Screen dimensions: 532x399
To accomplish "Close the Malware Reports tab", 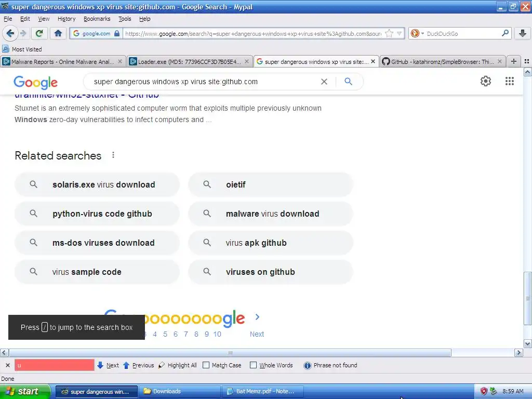I will 120,61.
